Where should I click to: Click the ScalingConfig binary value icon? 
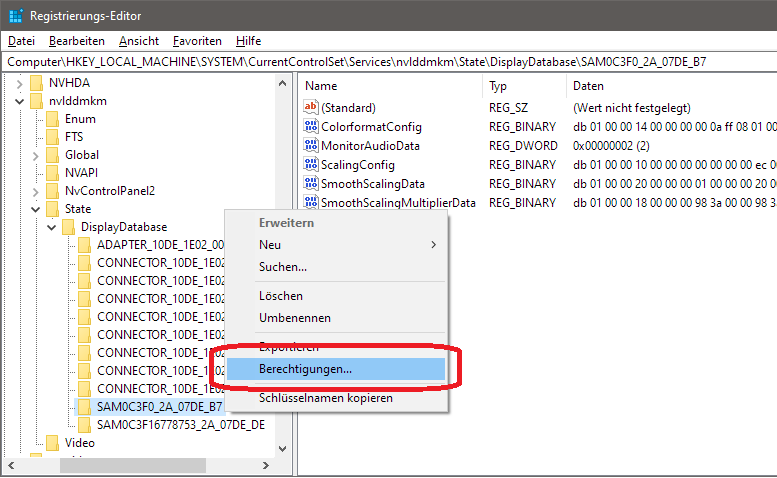click(310, 165)
